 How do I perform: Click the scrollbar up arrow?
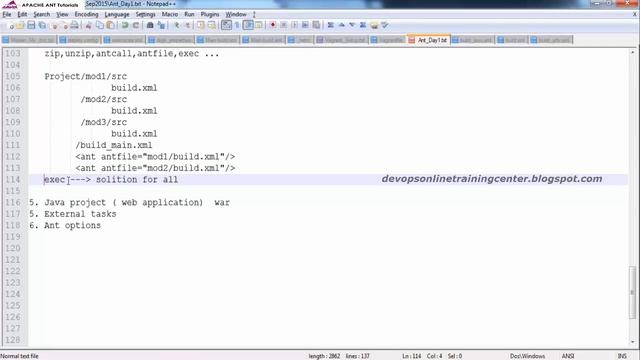coord(632,52)
